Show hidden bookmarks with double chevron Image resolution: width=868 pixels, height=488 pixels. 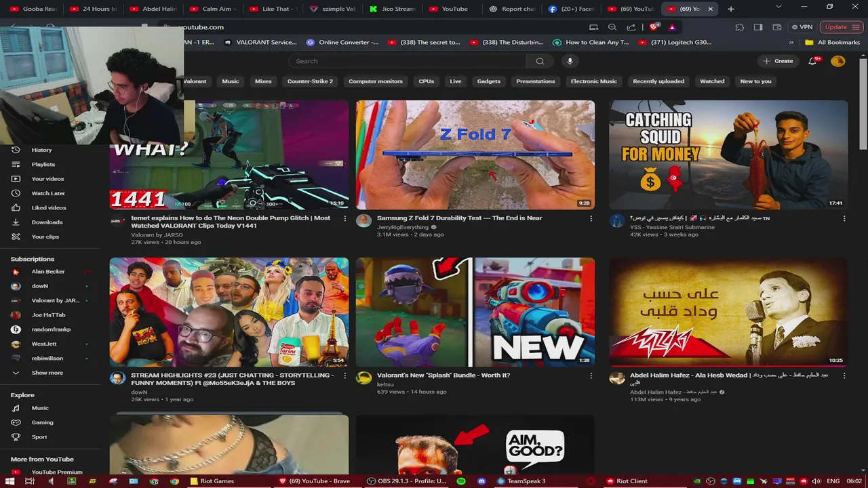click(x=791, y=42)
